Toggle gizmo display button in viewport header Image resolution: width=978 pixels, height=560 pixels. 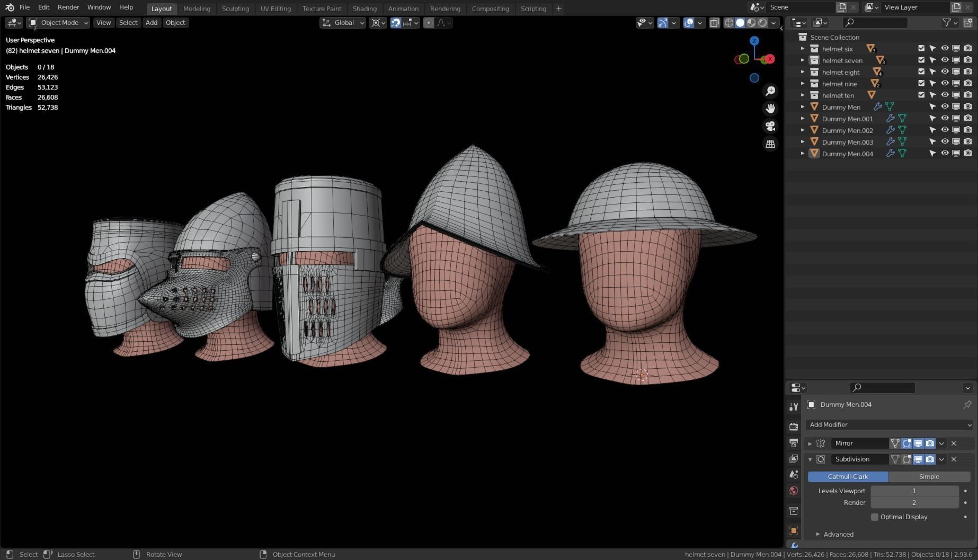click(662, 23)
